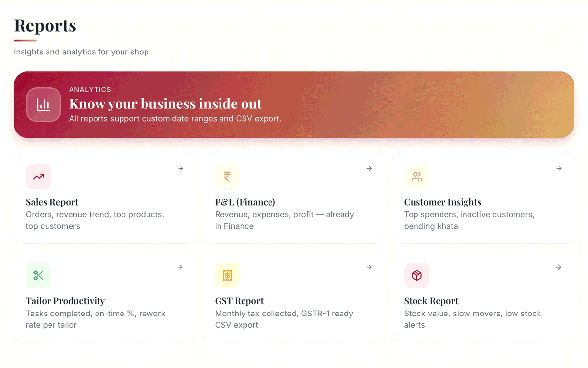Open Sales Report via its arrow

[181, 168]
